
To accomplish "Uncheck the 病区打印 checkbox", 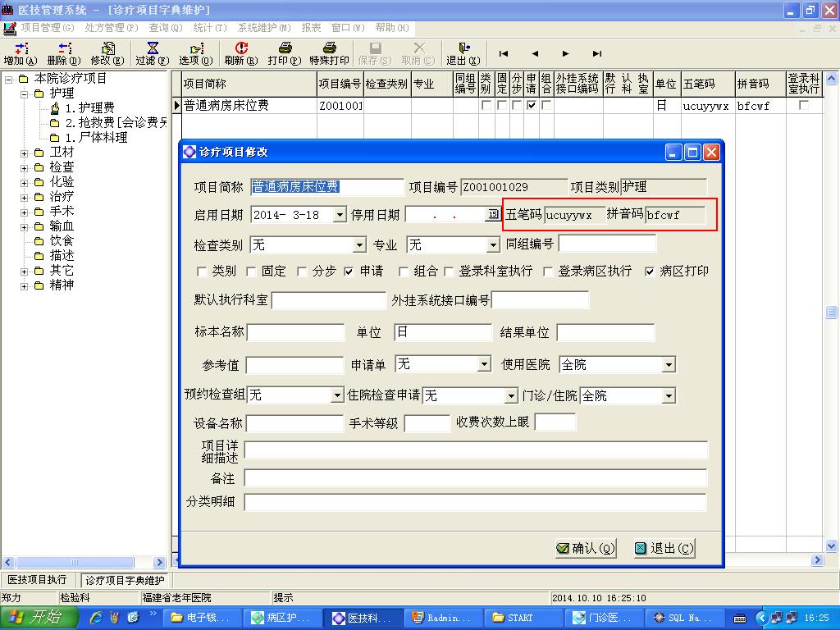I will click(x=650, y=272).
